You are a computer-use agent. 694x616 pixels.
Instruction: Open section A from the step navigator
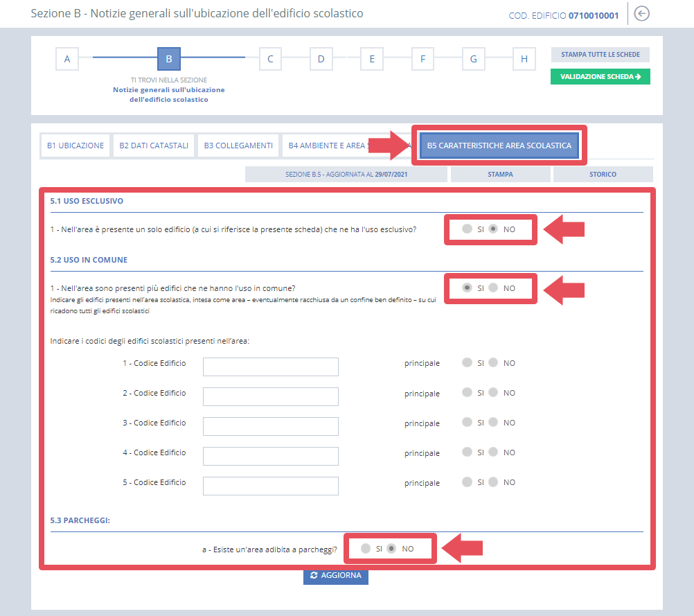pos(66,59)
